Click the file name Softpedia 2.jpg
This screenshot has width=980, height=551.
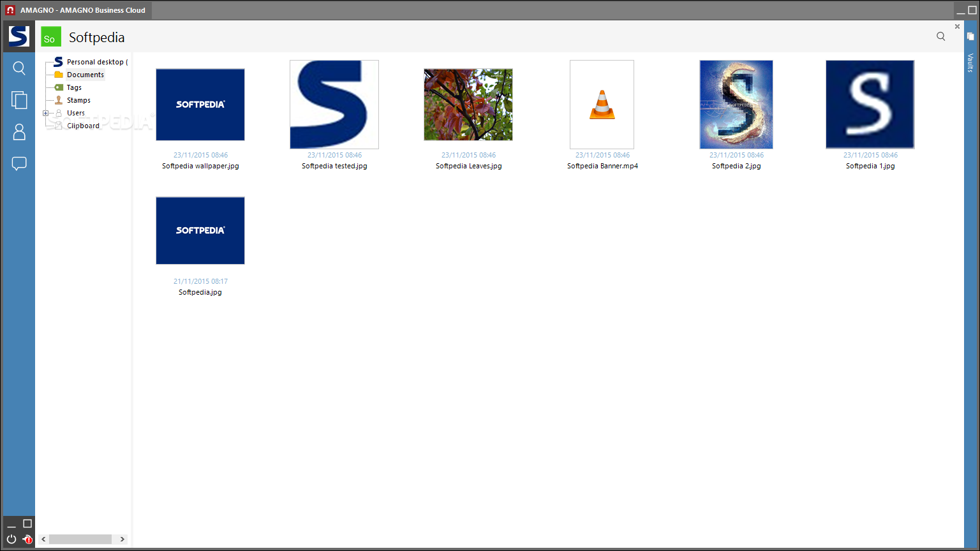pos(736,166)
